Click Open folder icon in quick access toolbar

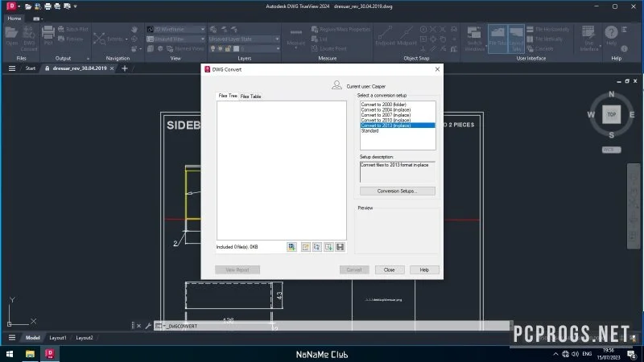(x=28, y=6)
